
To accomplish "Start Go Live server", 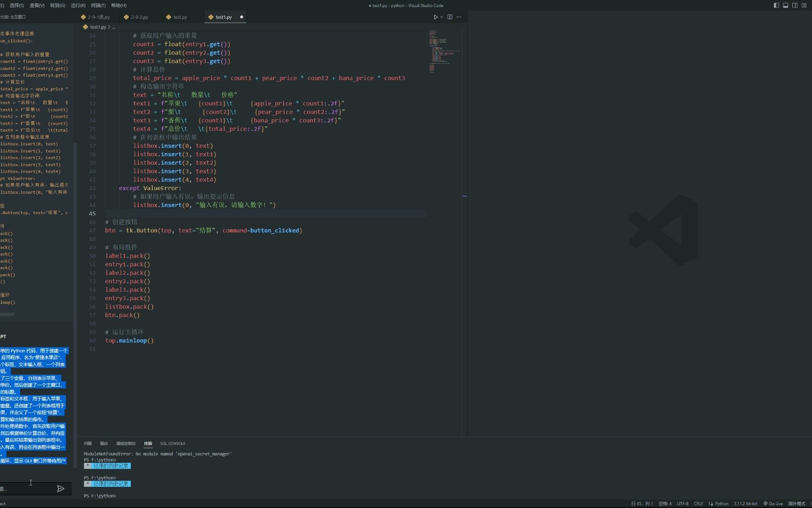I will point(773,504).
